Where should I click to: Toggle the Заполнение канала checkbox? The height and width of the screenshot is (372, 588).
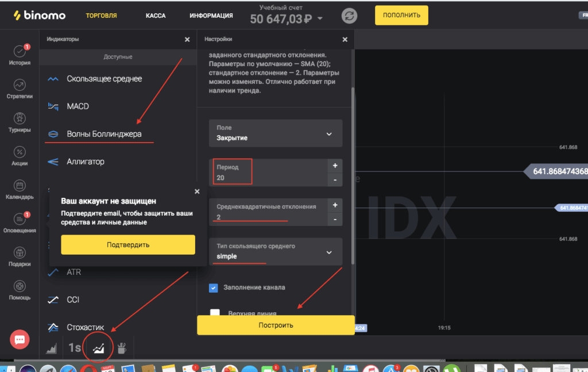coord(214,287)
